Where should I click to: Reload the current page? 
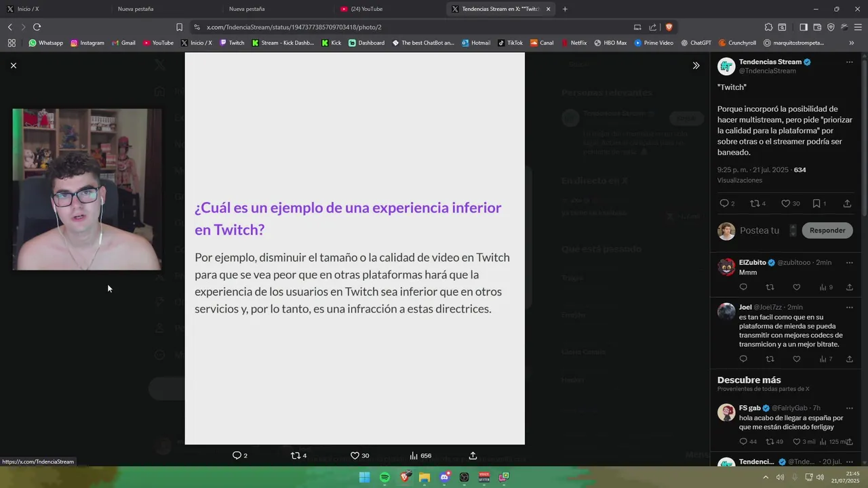click(x=37, y=27)
